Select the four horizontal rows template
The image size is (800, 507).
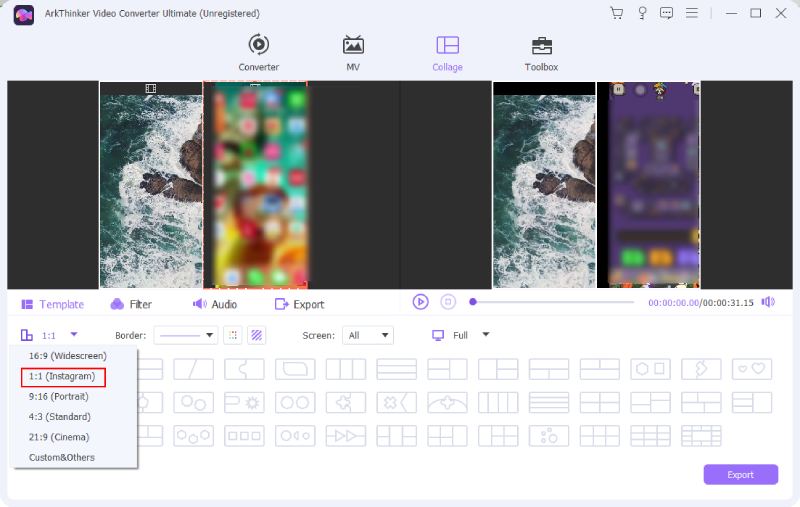click(x=549, y=403)
